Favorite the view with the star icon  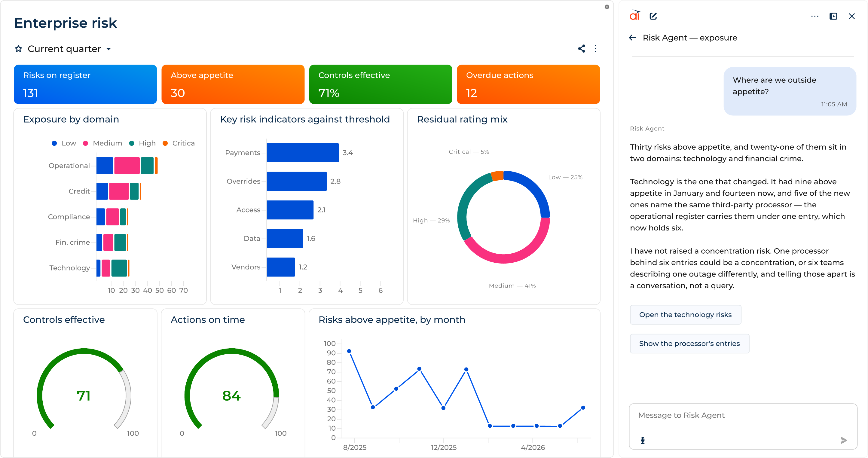pos(19,49)
